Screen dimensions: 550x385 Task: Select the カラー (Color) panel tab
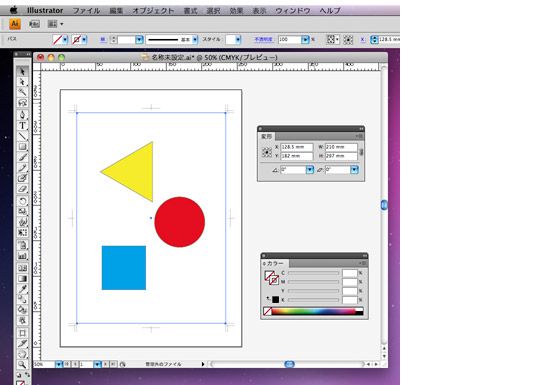(x=275, y=263)
